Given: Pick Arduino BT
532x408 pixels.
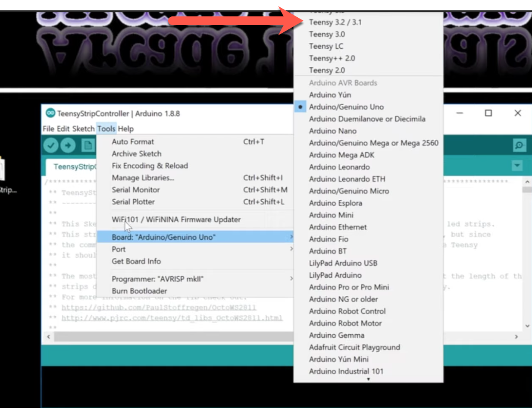Looking at the screenshot, I should click(x=369, y=251).
